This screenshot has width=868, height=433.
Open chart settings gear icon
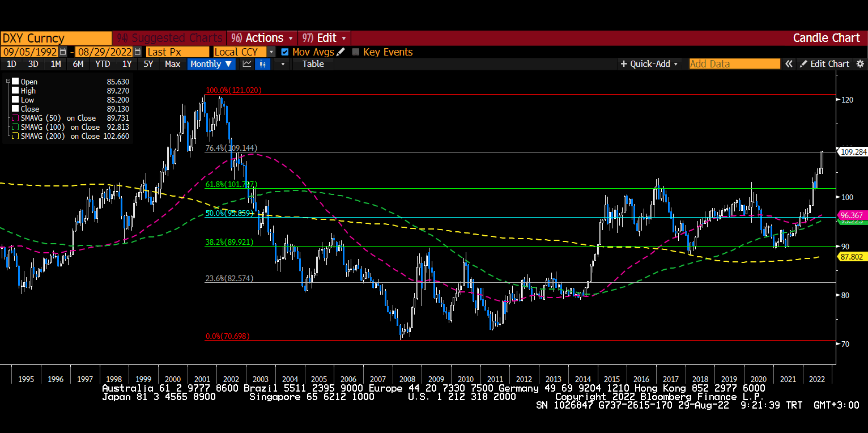860,64
